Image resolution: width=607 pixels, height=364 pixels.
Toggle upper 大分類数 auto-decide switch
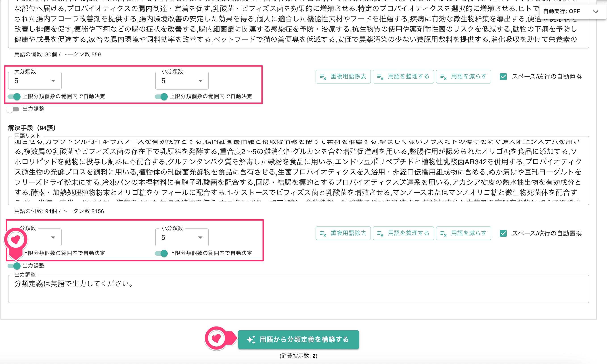(14, 96)
